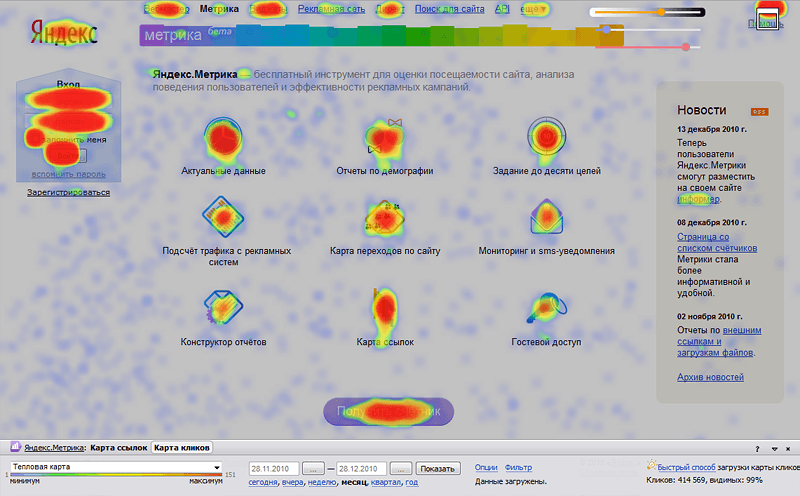The height and width of the screenshot is (496, 800).
Task: Open Директ in the top navigation
Action: [390, 9]
